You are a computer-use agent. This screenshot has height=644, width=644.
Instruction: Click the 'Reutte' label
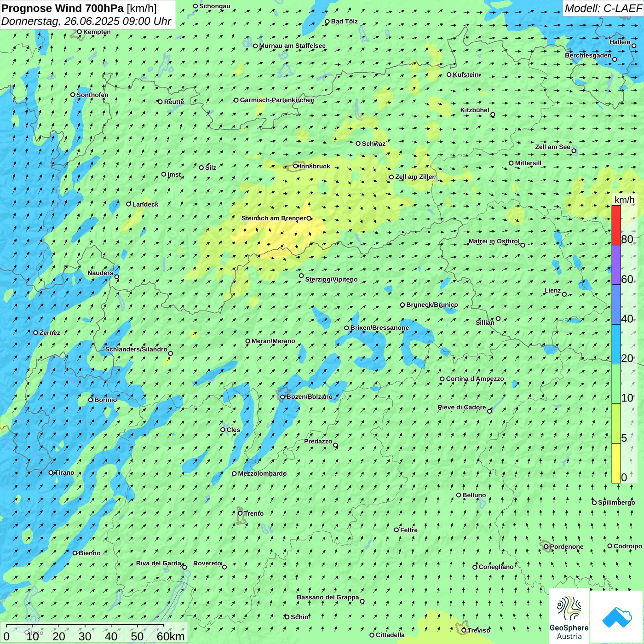tap(174, 102)
